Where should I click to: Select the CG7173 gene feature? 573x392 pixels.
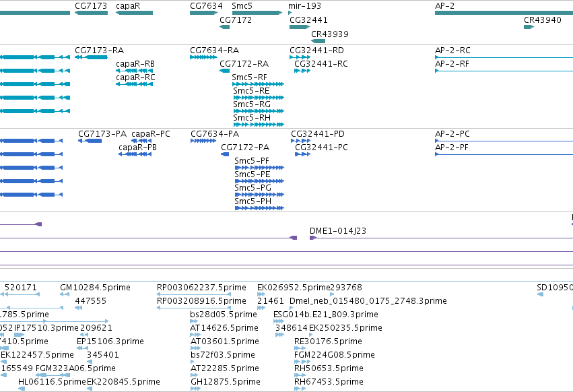pos(91,13)
